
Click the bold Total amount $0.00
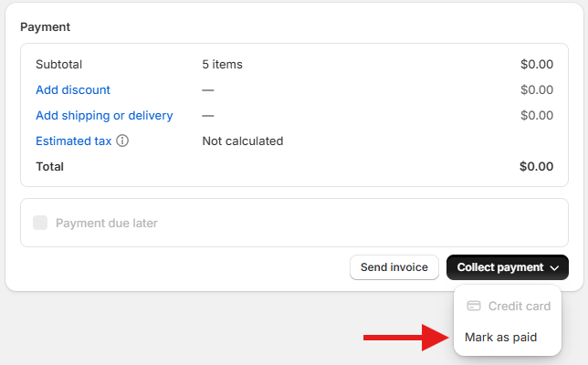[536, 167]
